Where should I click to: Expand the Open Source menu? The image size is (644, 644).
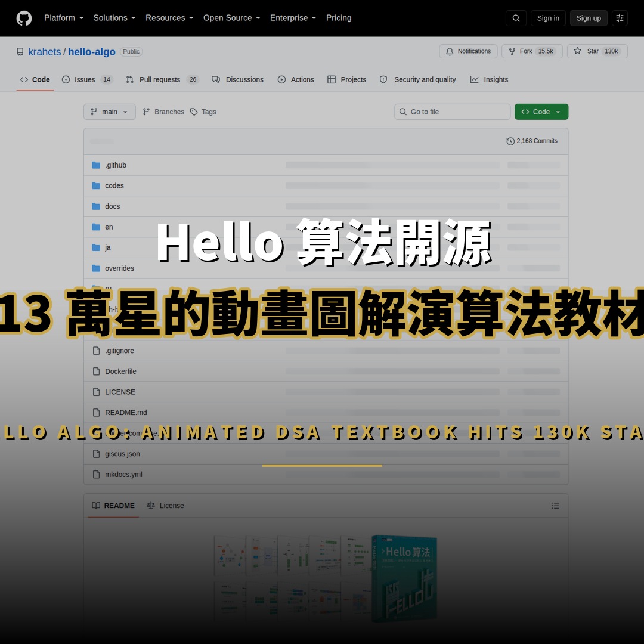[x=231, y=18]
